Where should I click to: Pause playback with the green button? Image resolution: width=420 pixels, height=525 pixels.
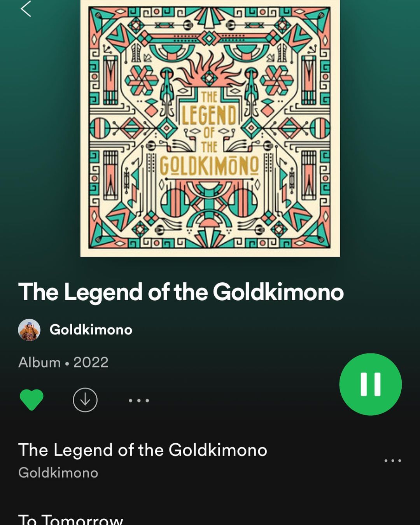click(x=371, y=384)
